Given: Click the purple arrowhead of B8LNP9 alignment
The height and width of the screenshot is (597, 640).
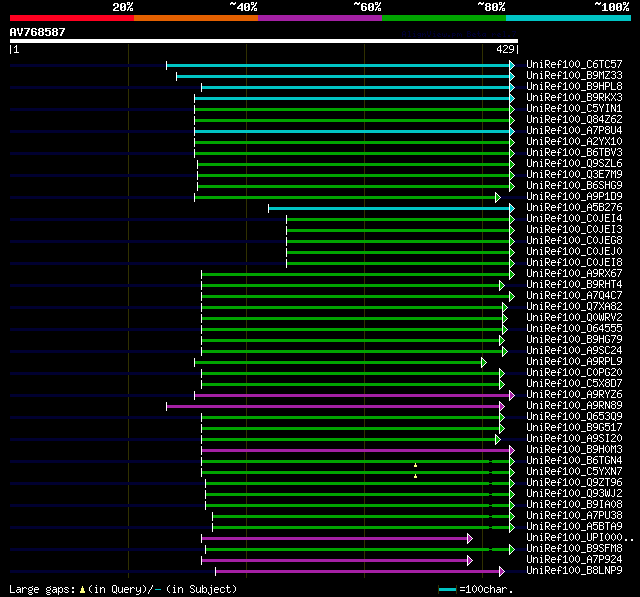Looking at the screenshot, I should click(502, 572).
